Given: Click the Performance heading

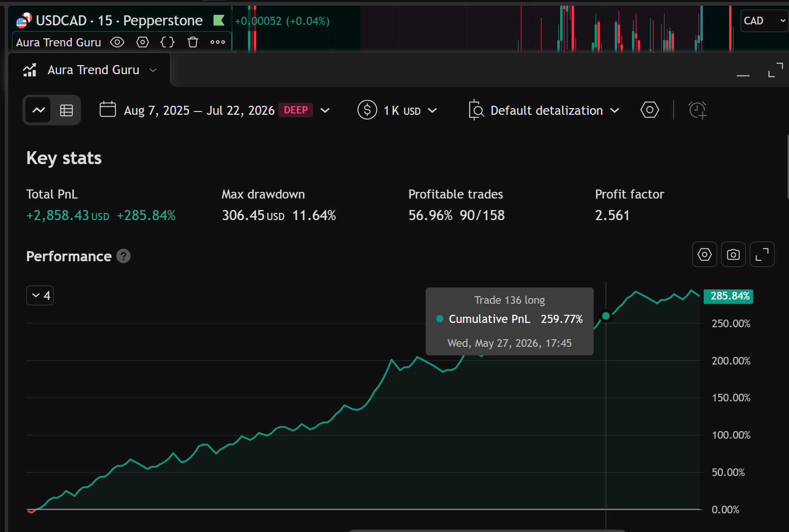Looking at the screenshot, I should click(69, 256).
